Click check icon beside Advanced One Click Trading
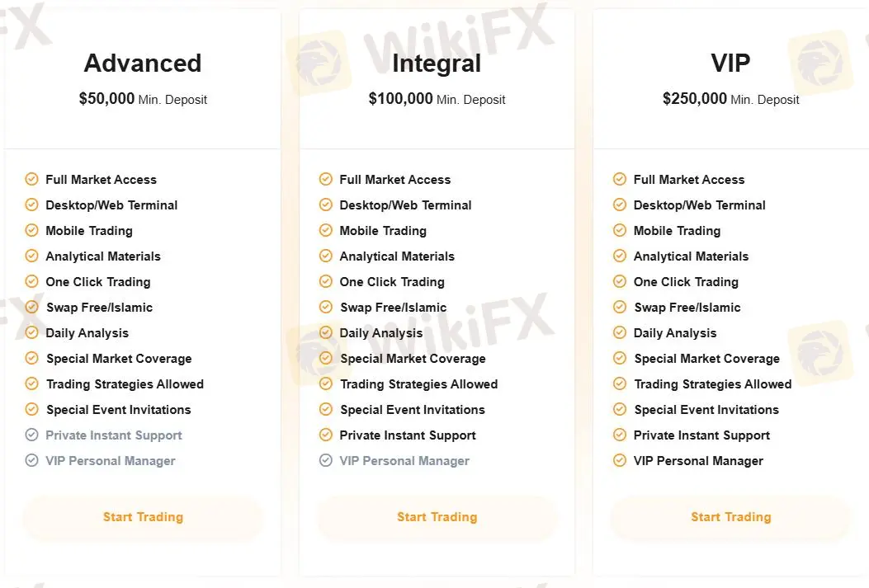Image resolution: width=869 pixels, height=588 pixels. click(x=31, y=281)
